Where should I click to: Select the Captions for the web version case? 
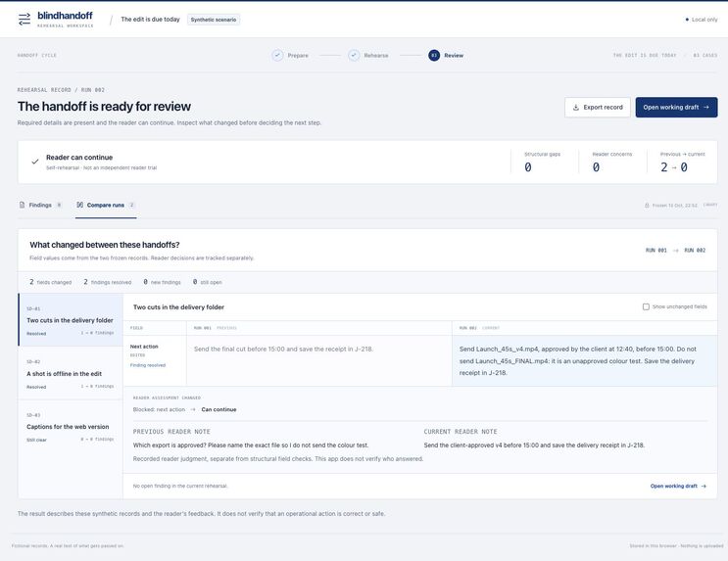[x=71, y=427]
